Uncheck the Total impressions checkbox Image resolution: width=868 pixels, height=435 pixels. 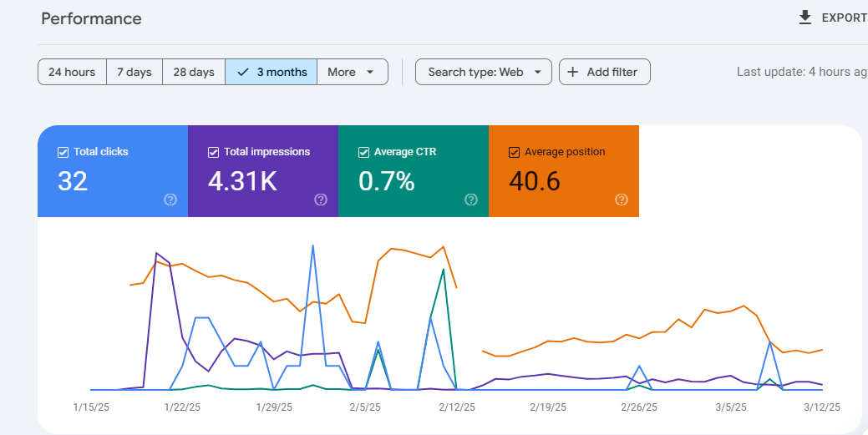click(x=213, y=152)
